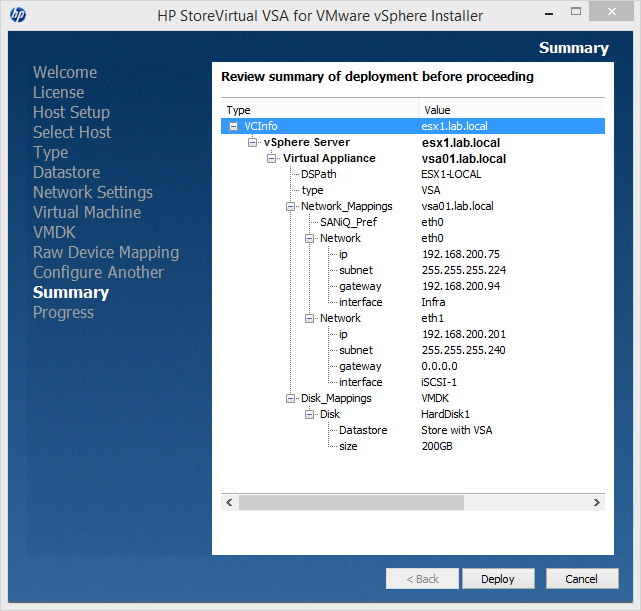
Task: Go to the Configure Another step
Action: [99, 273]
